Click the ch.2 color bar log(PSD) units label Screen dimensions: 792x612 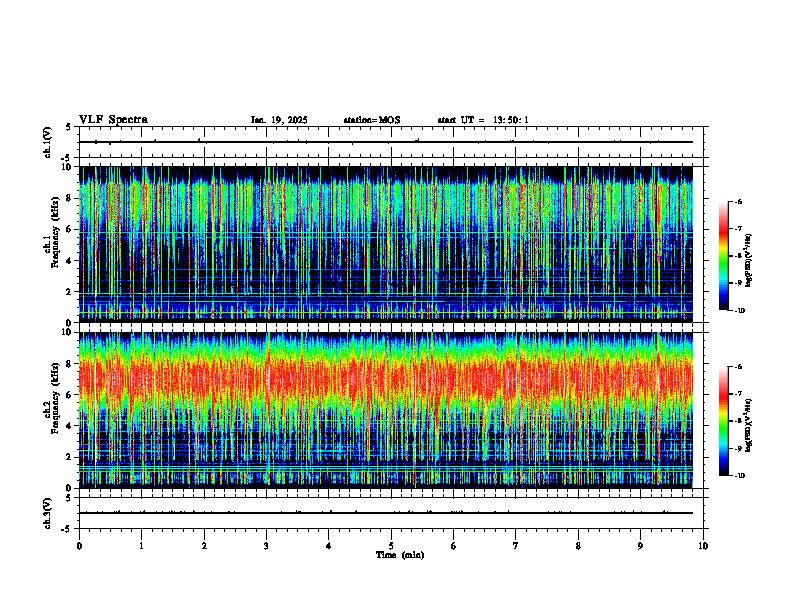pos(749,424)
